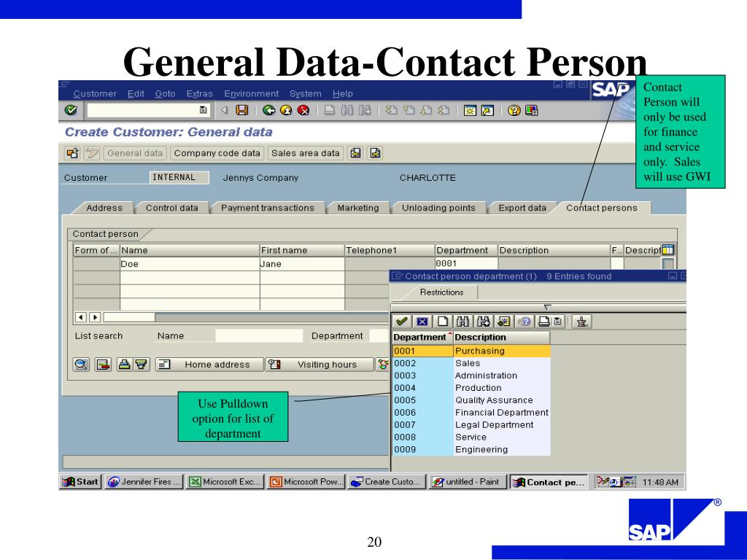This screenshot has width=747, height=560.
Task: Click the Visiting hours button
Action: click(x=320, y=365)
